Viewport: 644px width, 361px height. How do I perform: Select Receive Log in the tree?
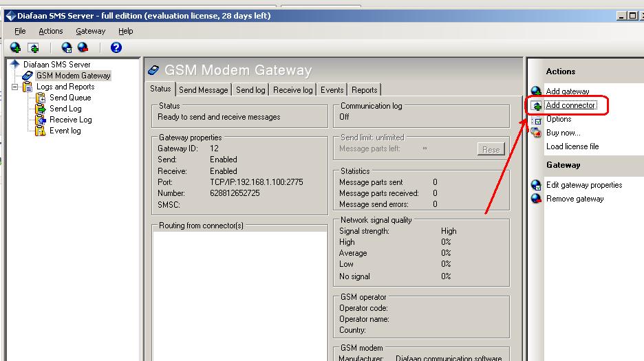(71, 120)
